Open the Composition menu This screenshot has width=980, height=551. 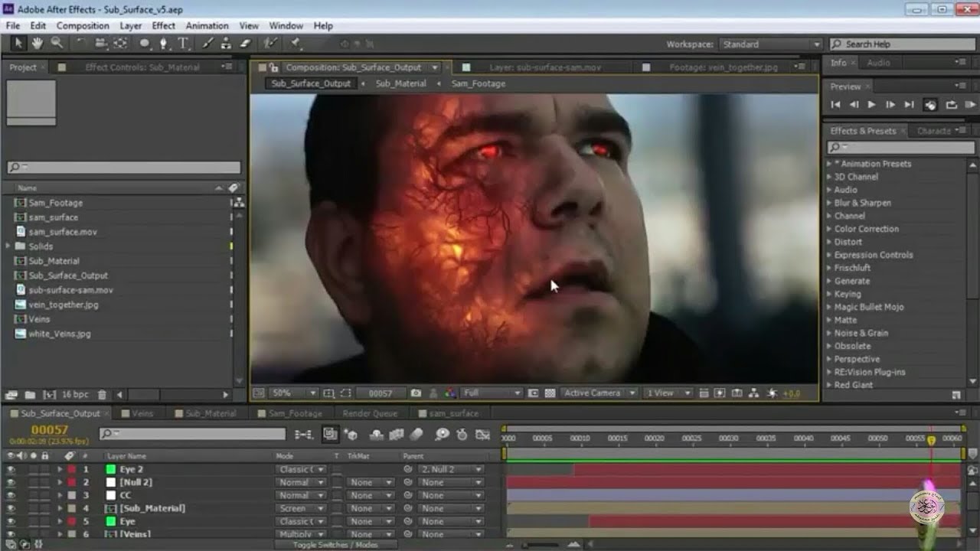[x=83, y=25]
